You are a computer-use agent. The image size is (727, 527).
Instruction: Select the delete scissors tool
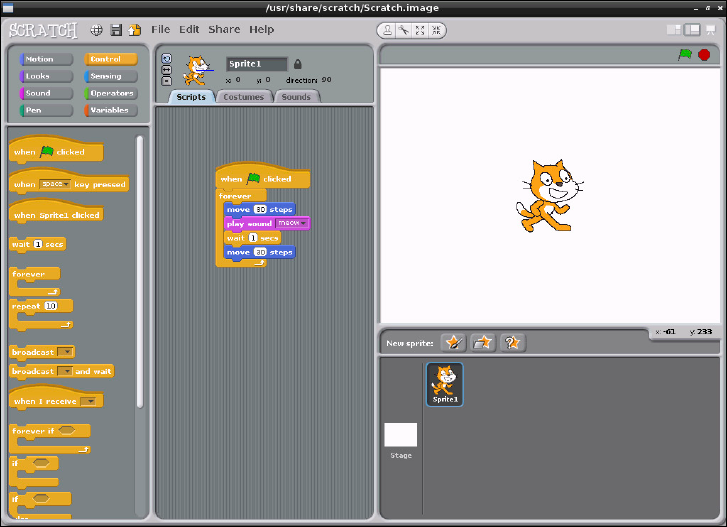coord(404,31)
